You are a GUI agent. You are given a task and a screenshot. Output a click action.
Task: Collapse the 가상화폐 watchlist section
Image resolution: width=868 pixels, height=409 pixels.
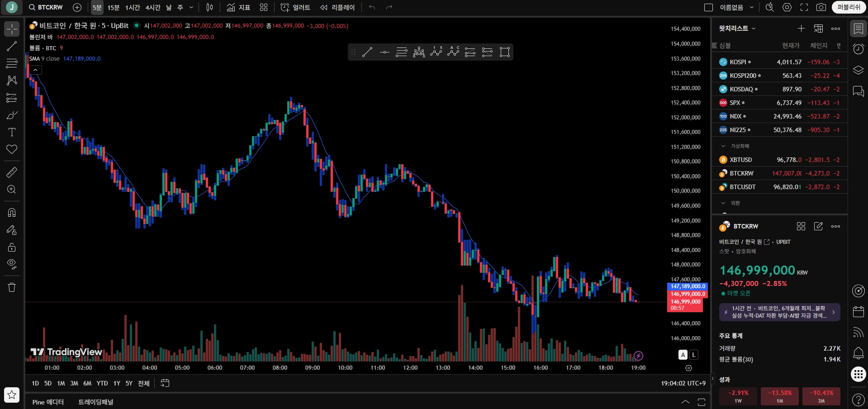(723, 146)
